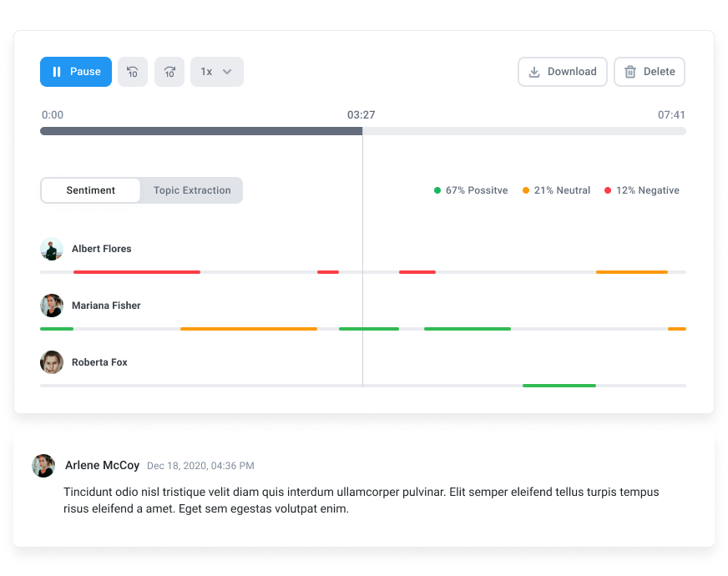Screen dimensions: 728x576
Task: Switch to the Sentiment tab
Action: point(91,190)
